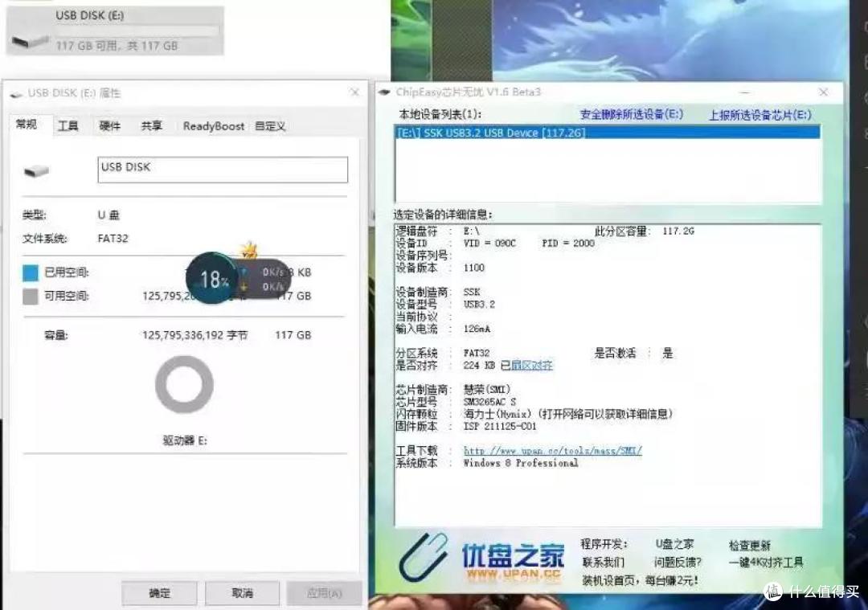
Task: Click the 慧荣(SMI) chip vendor text
Action: [486, 390]
